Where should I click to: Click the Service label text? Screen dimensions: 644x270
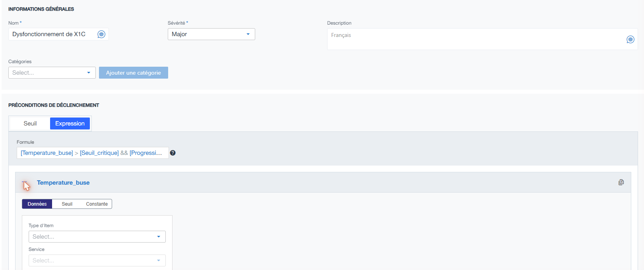click(x=37, y=249)
